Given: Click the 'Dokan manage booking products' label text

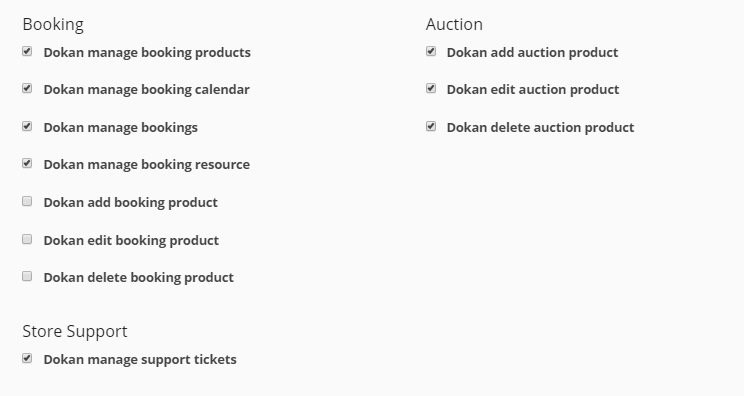Looking at the screenshot, I should (147, 52).
